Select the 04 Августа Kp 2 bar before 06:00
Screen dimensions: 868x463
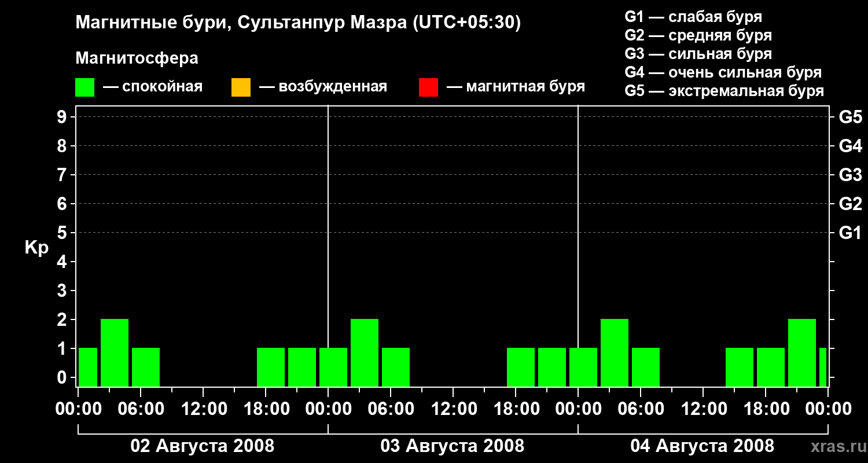(615, 352)
